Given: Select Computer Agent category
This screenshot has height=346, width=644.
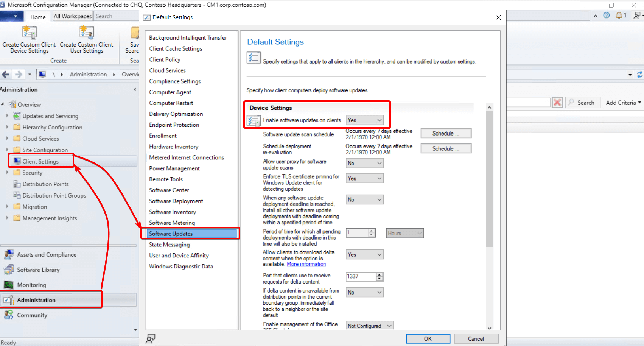Looking at the screenshot, I should point(170,92).
